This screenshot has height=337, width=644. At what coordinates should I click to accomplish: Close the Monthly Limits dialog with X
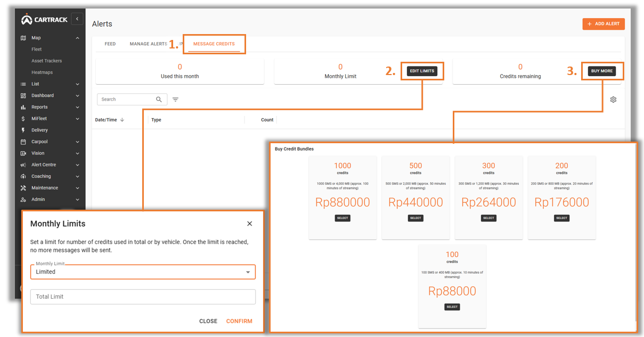(x=249, y=224)
